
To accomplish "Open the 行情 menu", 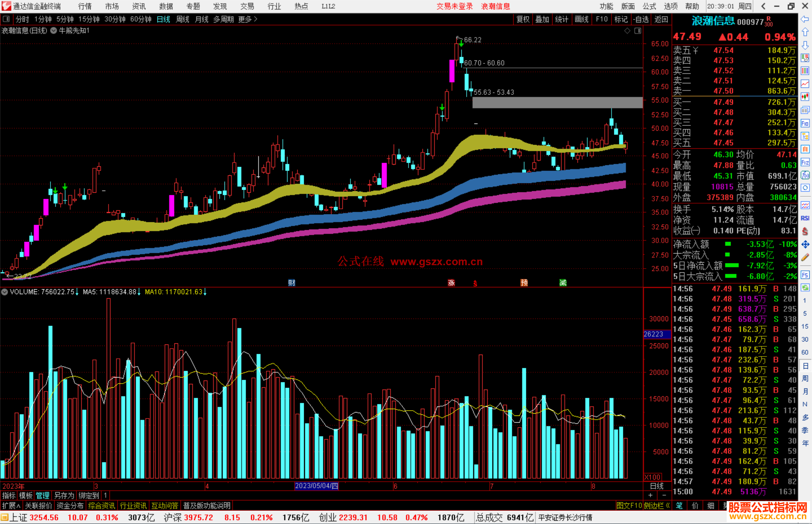I will (85, 6).
